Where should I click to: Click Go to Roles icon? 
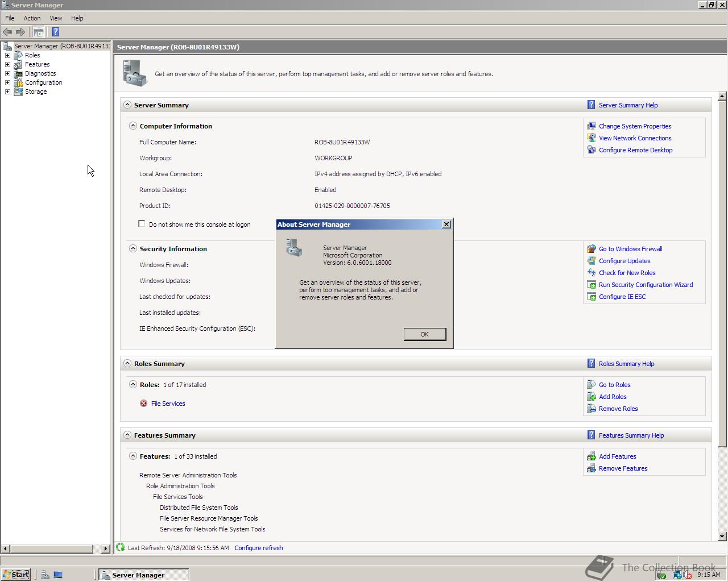(x=591, y=385)
